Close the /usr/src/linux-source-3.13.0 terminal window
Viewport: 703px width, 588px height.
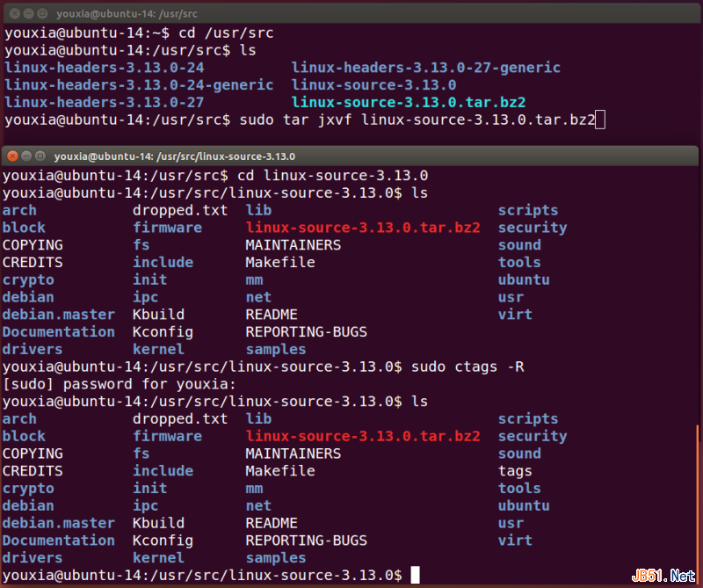[x=12, y=156]
